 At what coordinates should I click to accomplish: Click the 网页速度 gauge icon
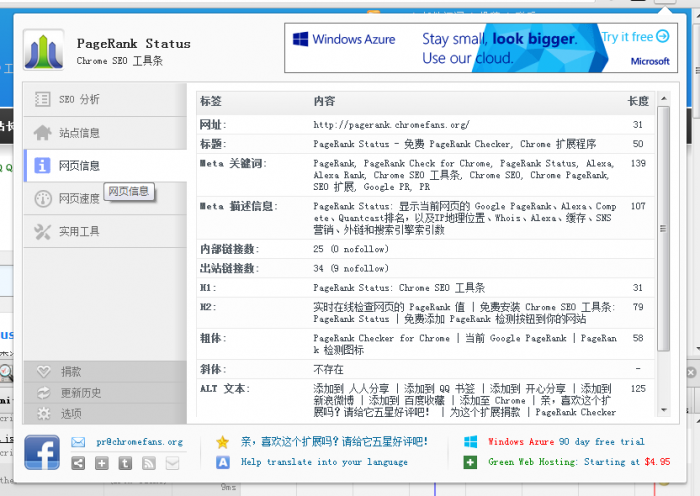[43, 199]
